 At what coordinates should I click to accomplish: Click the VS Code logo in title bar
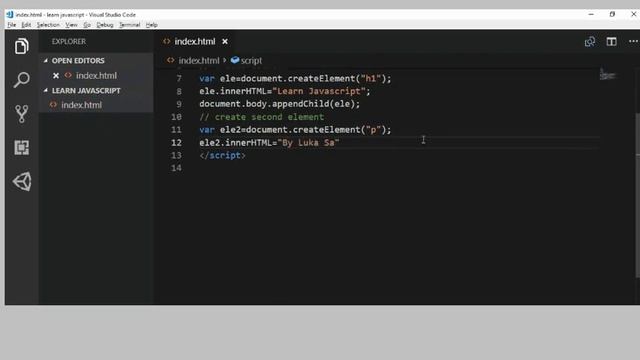pos(10,14)
